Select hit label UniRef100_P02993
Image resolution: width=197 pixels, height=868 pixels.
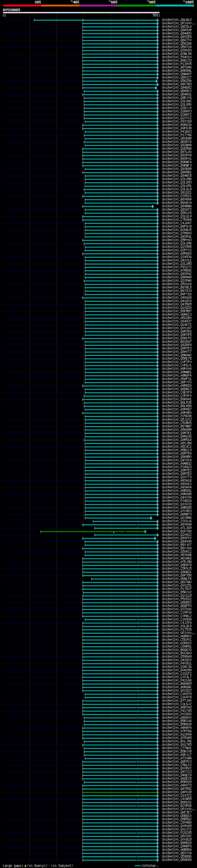[x=176, y=714]
